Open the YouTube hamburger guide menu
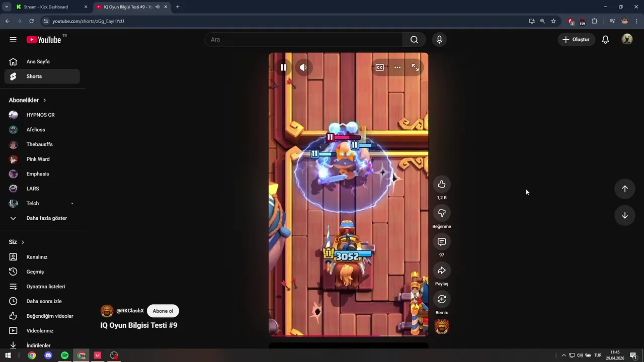The width and height of the screenshot is (644, 362). [13, 40]
